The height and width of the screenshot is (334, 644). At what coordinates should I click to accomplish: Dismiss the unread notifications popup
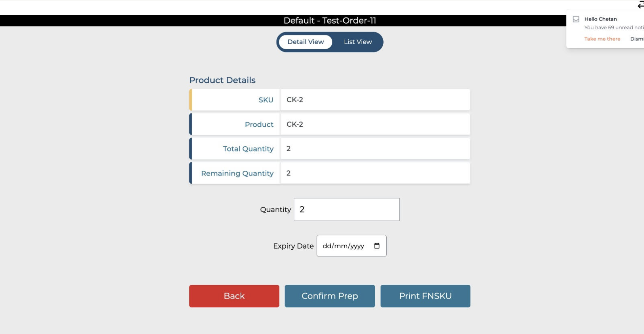point(637,39)
